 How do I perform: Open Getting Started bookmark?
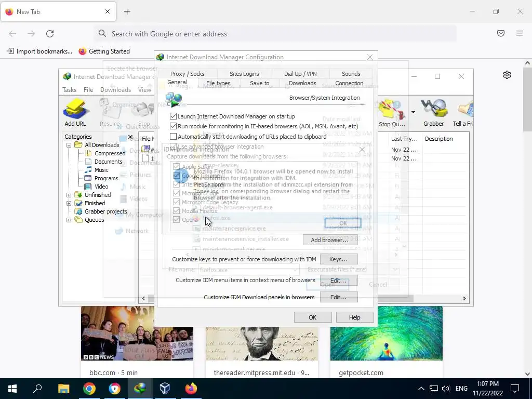pos(104,51)
